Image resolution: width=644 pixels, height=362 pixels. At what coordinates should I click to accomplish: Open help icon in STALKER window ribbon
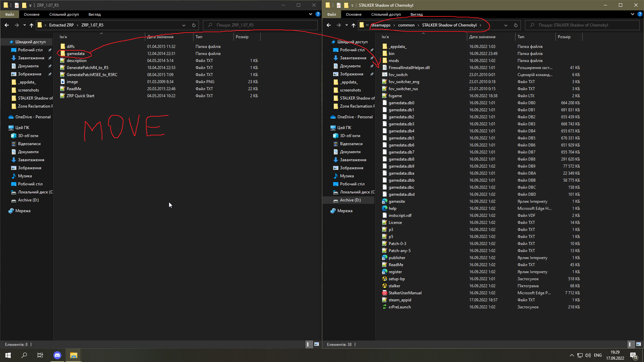tap(640, 14)
